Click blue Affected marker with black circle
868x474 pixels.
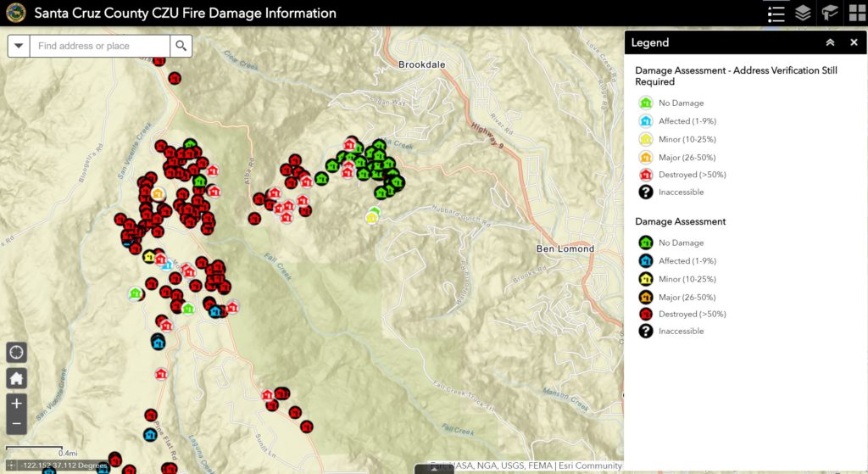click(159, 343)
